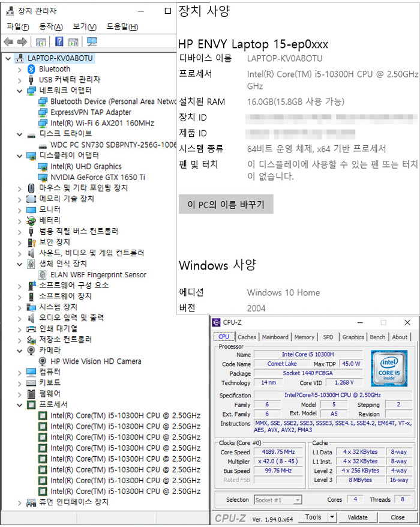The width and height of the screenshot is (420, 527).
Task: Select the 메모리 기술 장치 category
Action: pos(67,199)
